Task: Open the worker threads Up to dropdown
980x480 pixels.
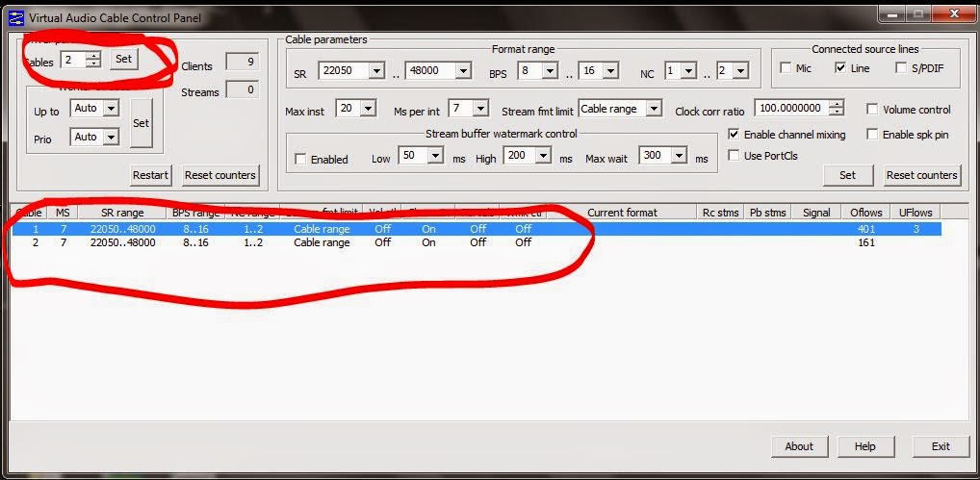Action: (x=111, y=109)
